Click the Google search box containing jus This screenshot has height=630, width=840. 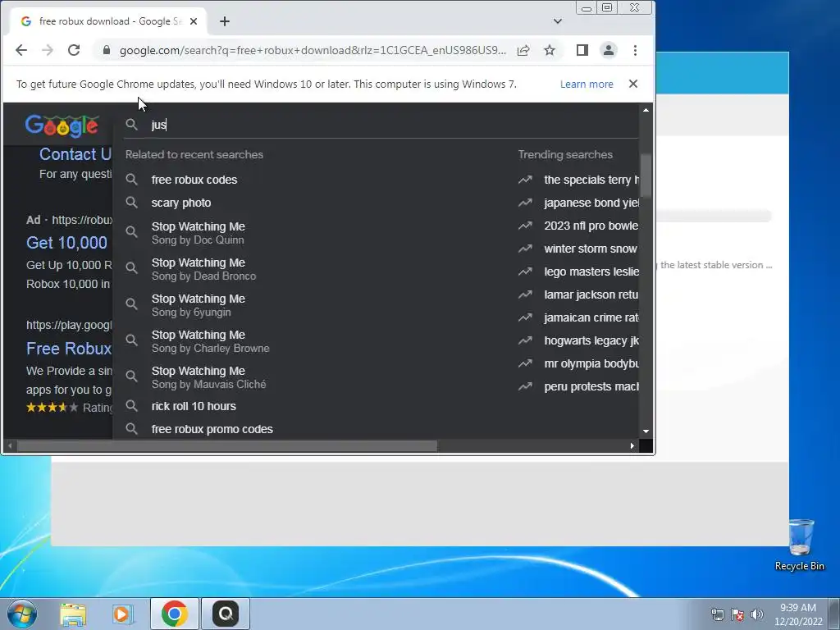[x=381, y=125]
